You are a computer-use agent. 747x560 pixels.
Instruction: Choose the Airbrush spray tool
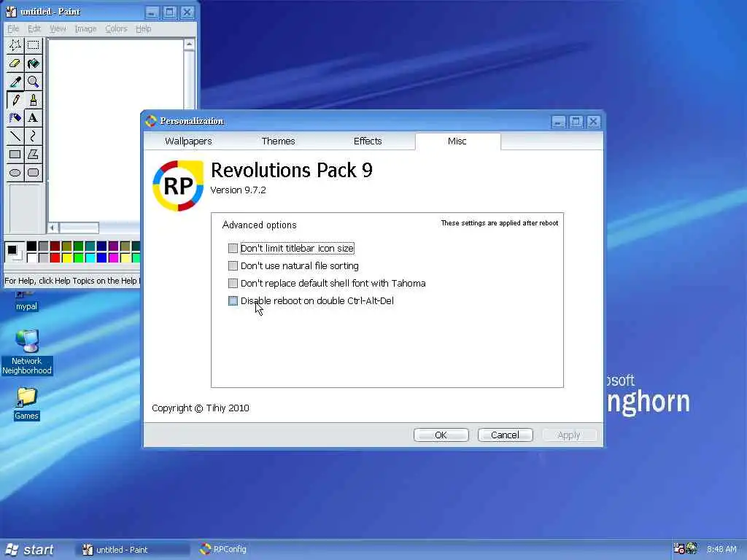(15, 118)
